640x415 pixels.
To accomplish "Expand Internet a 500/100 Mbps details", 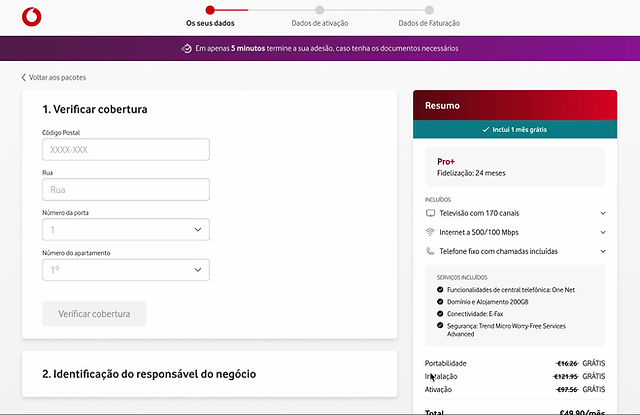I will pyautogui.click(x=603, y=232).
